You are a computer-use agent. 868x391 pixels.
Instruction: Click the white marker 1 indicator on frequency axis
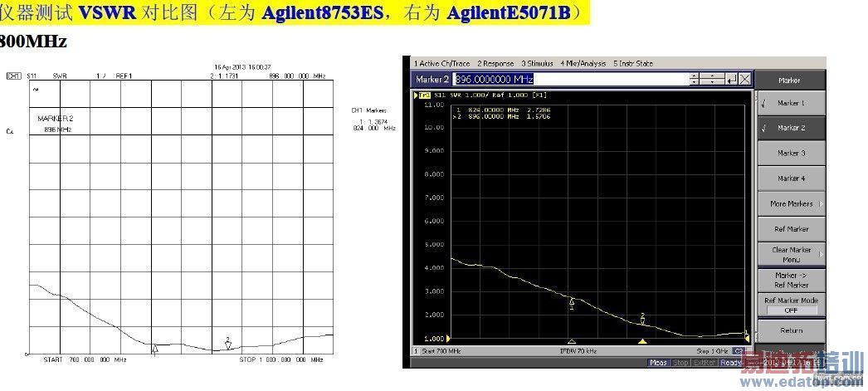pos(572,341)
